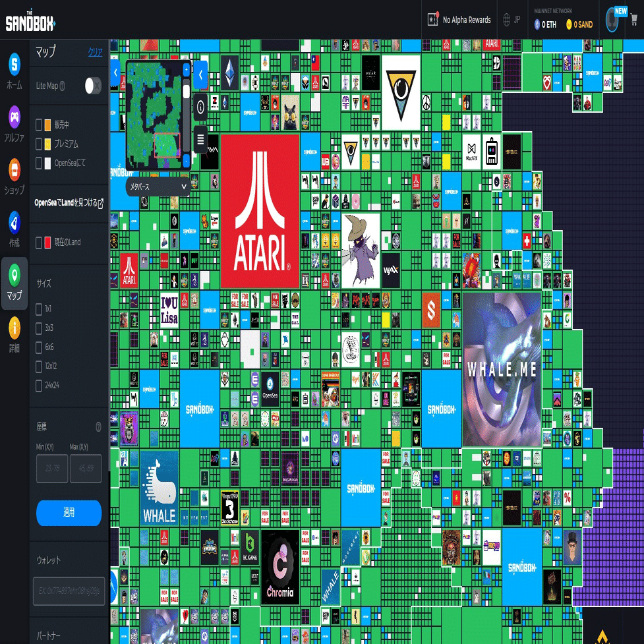View the 0 SAND balance
The width and height of the screenshot is (644, 644).
579,24
